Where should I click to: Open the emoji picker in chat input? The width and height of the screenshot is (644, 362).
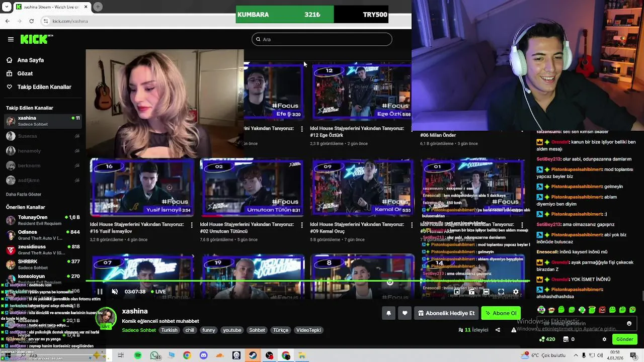click(629, 323)
